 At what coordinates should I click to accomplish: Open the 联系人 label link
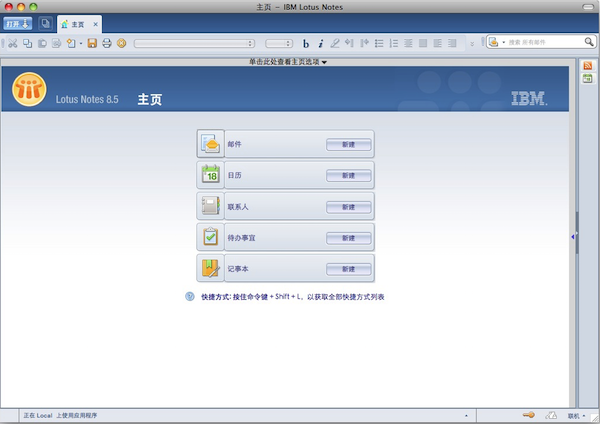point(238,207)
